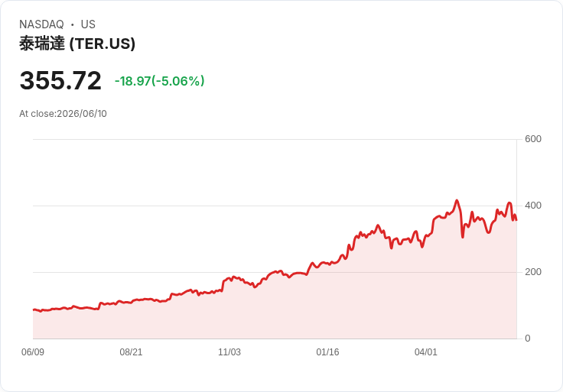This screenshot has height=392, width=563.
Task: Click the NASDAQ exchange label
Action: pos(41,24)
